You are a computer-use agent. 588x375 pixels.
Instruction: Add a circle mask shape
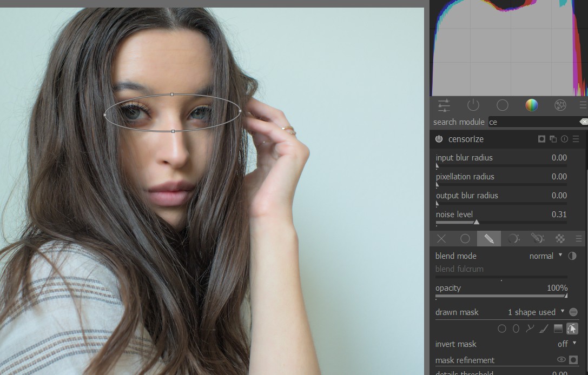click(x=502, y=329)
